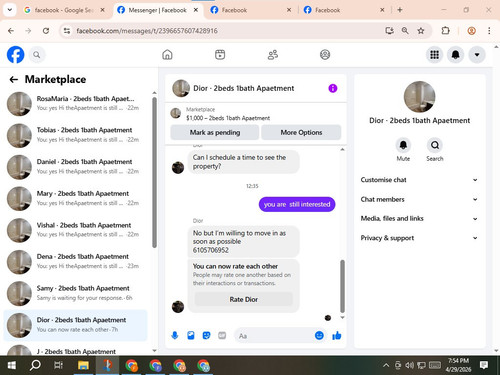500x375 pixels.
Task: Expand Customise chat section
Action: [419, 180]
